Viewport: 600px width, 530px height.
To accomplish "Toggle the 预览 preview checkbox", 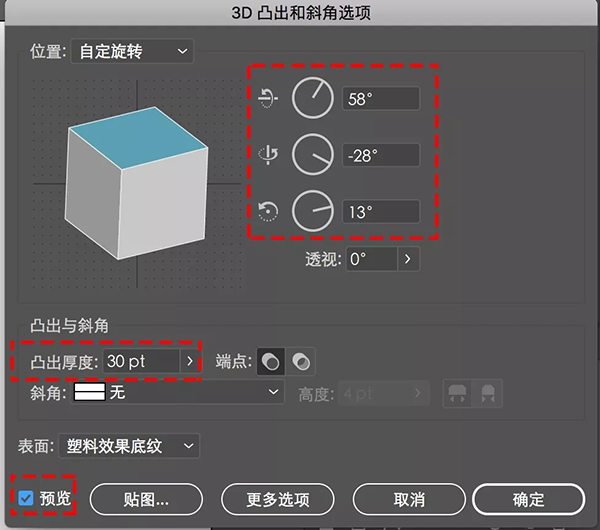I will tap(26, 498).
